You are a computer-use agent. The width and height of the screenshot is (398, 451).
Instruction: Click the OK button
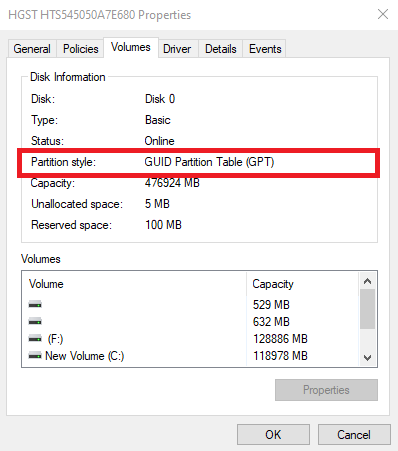tap(273, 434)
